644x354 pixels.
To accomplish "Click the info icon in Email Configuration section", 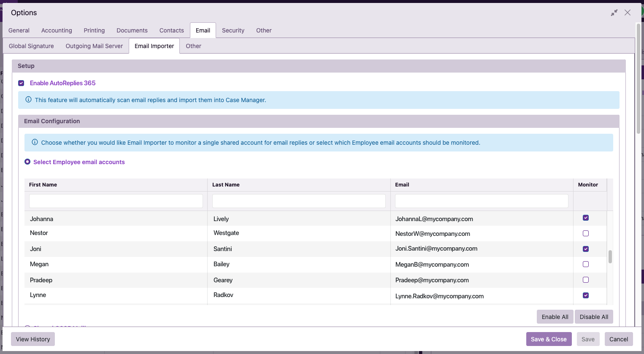I will coord(35,142).
